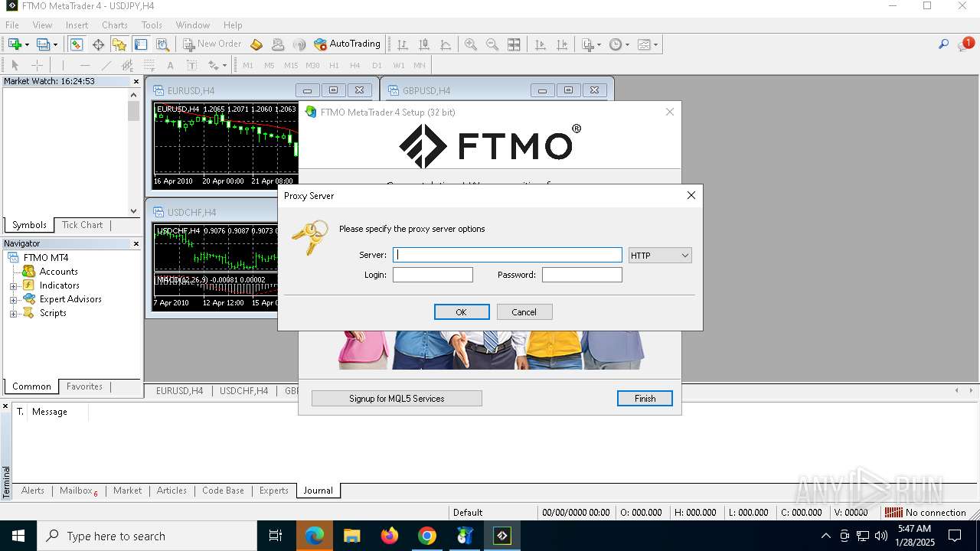Select Accounts in the Navigator tree
This screenshot has height=551, width=980.
click(x=58, y=272)
